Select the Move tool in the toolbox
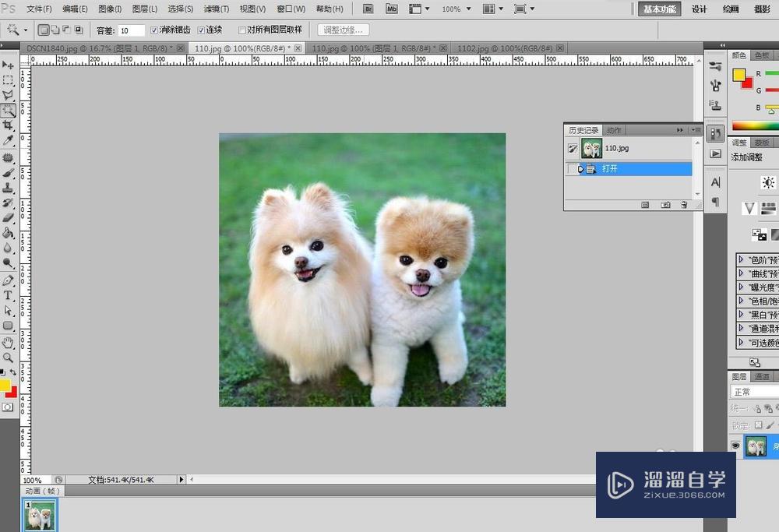The image size is (779, 532). click(x=8, y=65)
